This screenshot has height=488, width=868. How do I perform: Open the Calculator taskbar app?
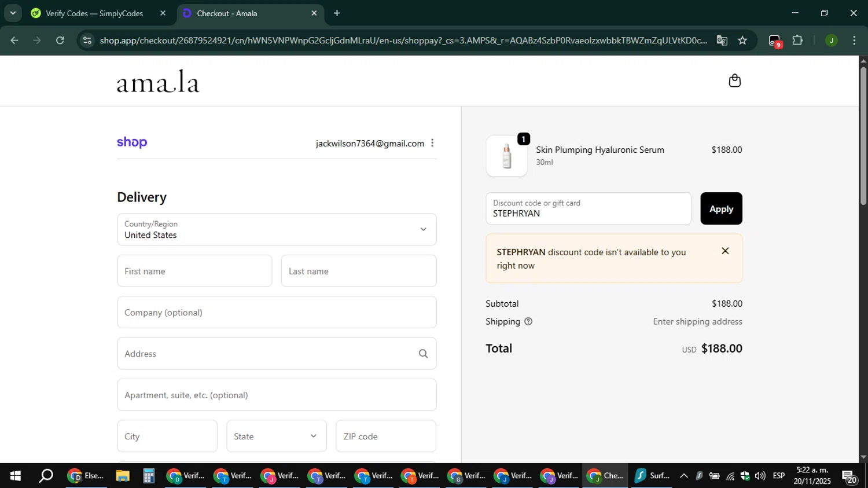pos(149,476)
